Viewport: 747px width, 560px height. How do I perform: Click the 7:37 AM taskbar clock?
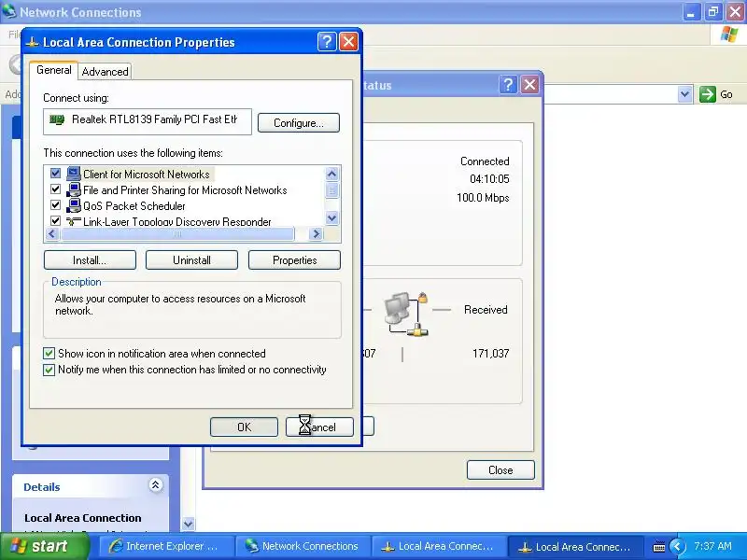click(712, 546)
